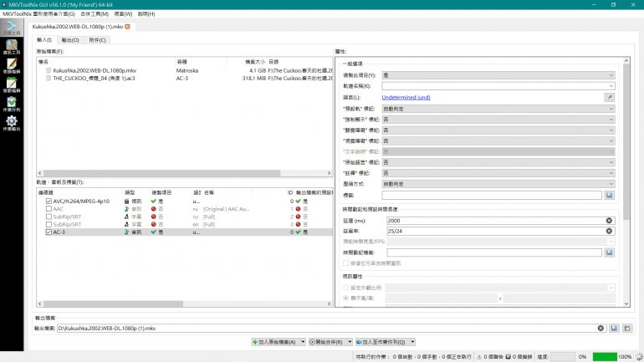Screen dimensions: 644x362
Task: Toggle the fix bitstream timing info checkbox
Action: pos(345,263)
